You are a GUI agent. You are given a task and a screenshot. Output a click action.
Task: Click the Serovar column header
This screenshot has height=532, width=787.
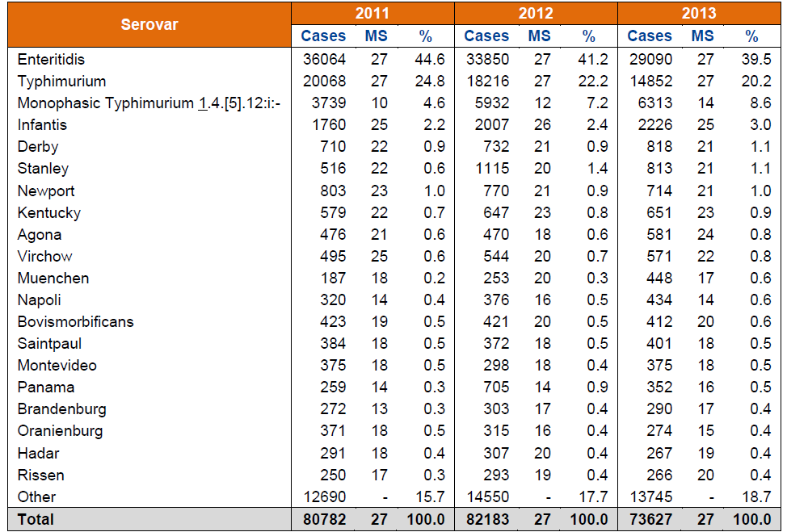149,24
